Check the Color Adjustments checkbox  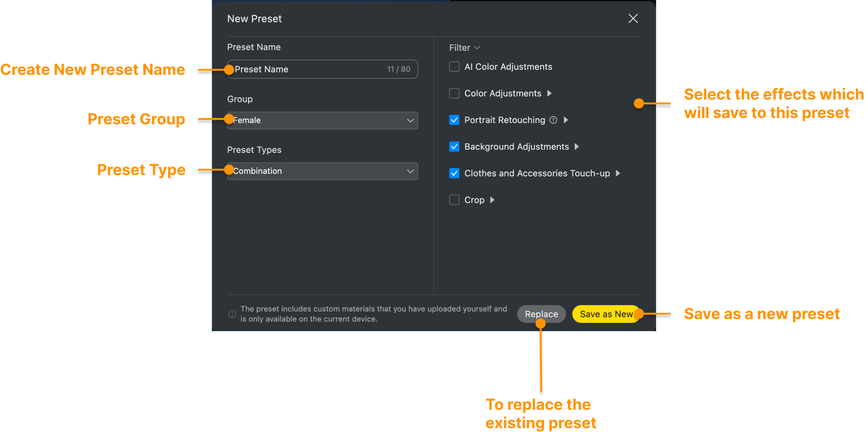(x=454, y=93)
